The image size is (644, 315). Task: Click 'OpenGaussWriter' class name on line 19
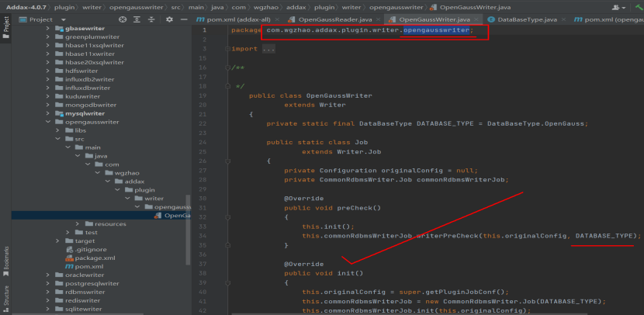(x=339, y=95)
